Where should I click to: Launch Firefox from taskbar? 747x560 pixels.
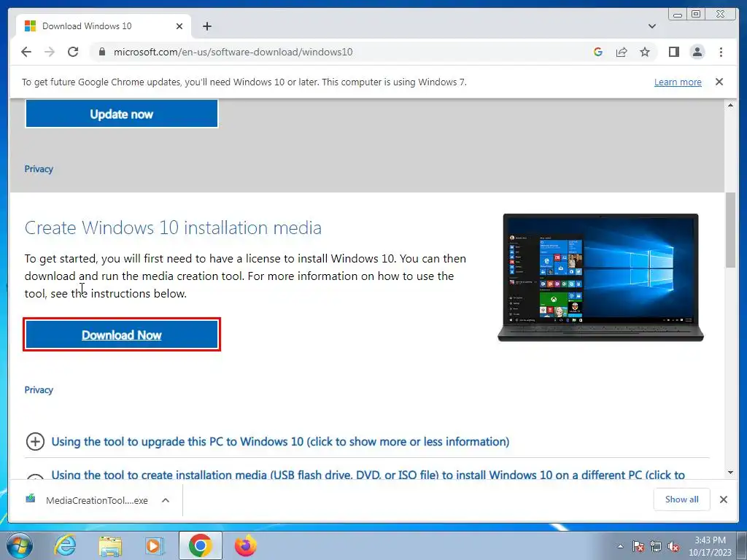coord(246,545)
